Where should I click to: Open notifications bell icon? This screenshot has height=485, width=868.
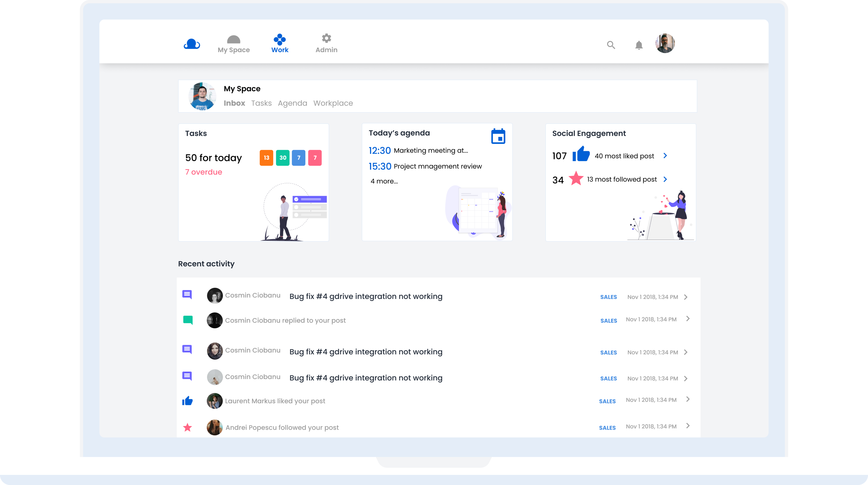click(x=639, y=45)
